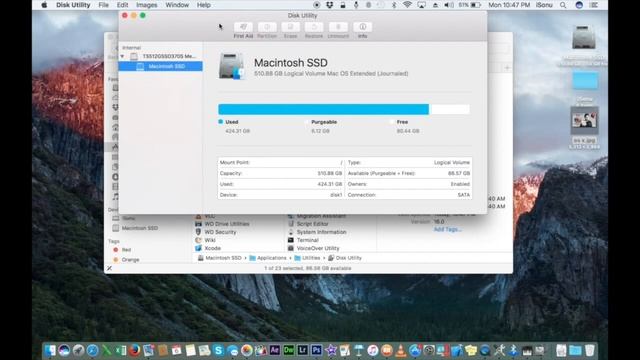Open Safari from the Dock
This screenshot has width=640, height=360.
[x=92, y=350]
